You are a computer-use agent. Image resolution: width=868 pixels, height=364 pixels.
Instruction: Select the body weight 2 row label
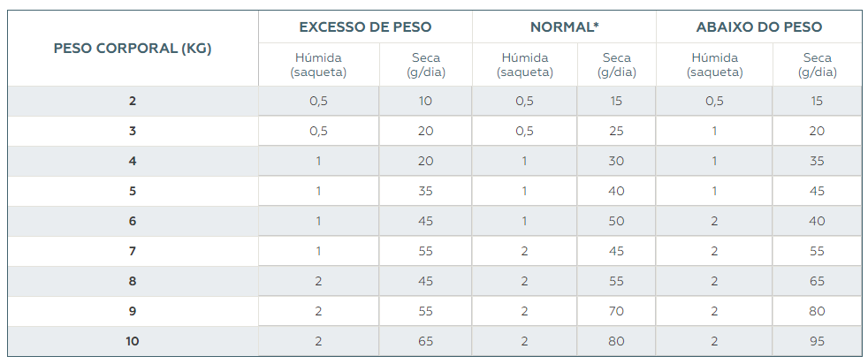tap(133, 101)
